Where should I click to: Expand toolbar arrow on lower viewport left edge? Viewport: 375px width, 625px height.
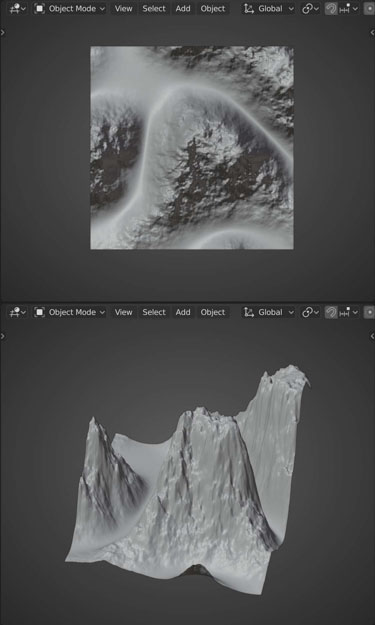pyautogui.click(x=3, y=336)
